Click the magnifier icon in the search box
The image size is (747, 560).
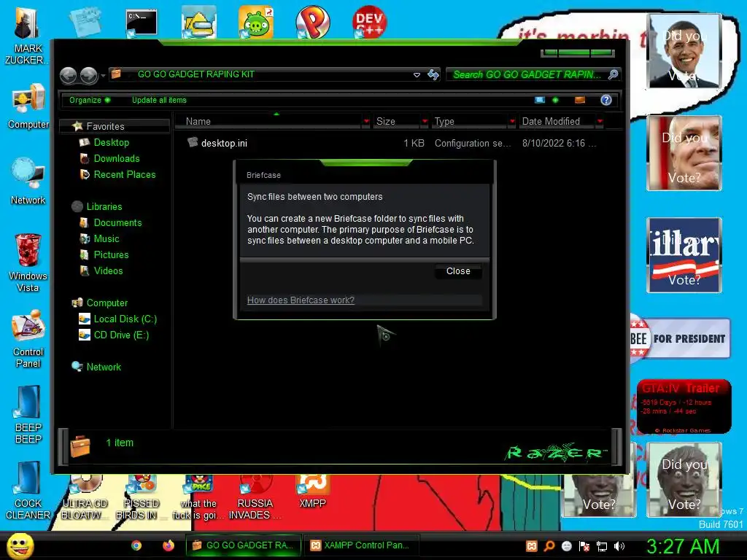613,74
